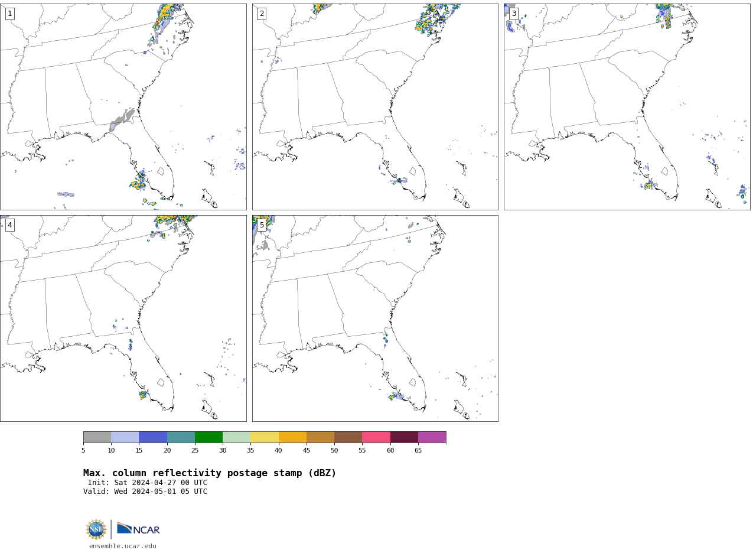Click the Max. column reflectivity title
This screenshot has width=756, height=553.
tap(210, 473)
